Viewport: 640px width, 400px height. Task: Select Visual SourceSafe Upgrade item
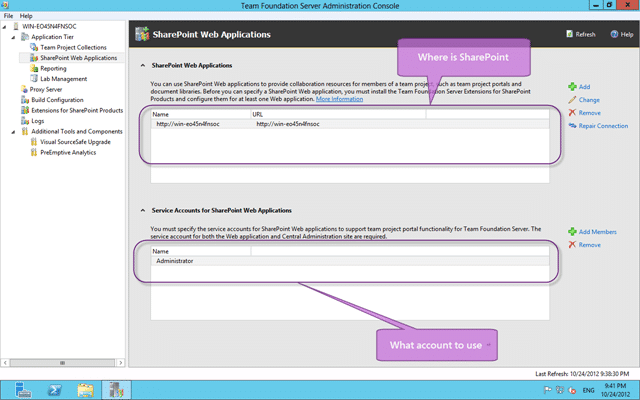(75, 142)
